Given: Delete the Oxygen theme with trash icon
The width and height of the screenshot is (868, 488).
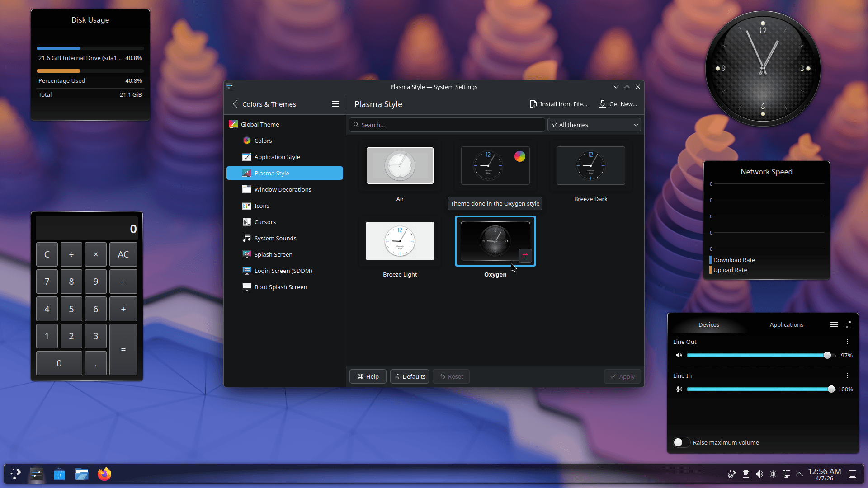Looking at the screenshot, I should click(525, 256).
